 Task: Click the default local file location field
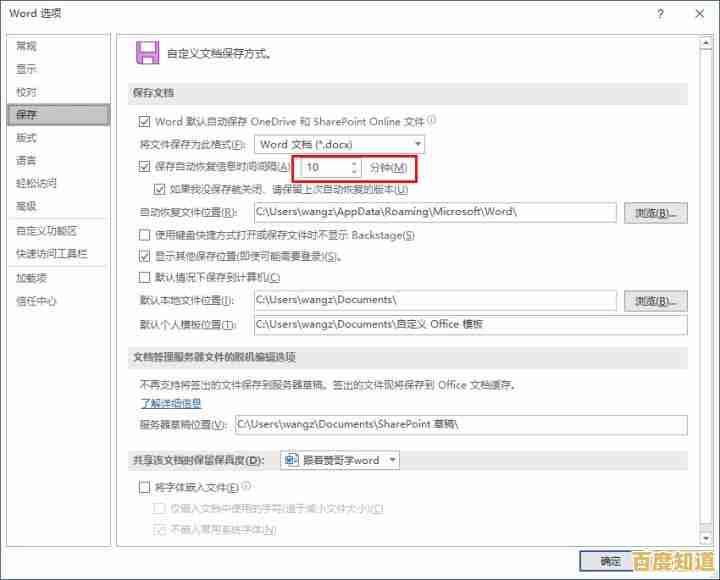point(435,300)
